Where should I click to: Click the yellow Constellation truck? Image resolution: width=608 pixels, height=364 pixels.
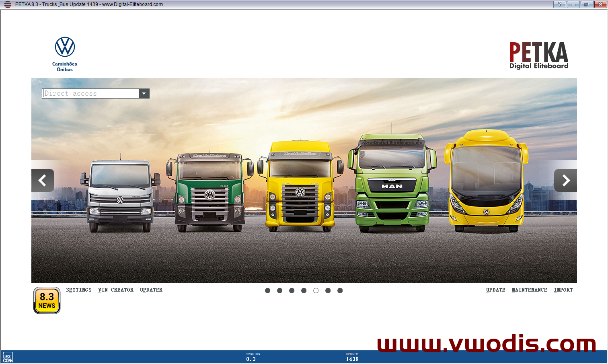[x=300, y=186]
